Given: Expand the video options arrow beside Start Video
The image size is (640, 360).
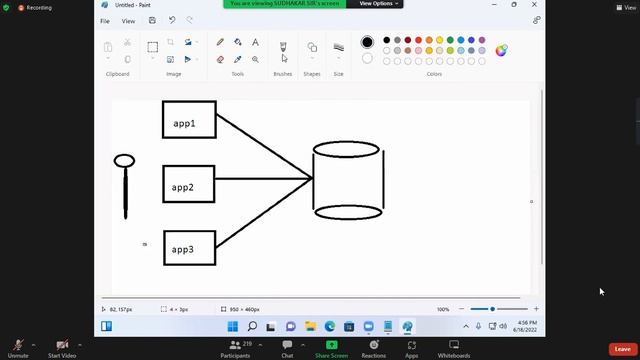Looking at the screenshot, I should [80, 345].
